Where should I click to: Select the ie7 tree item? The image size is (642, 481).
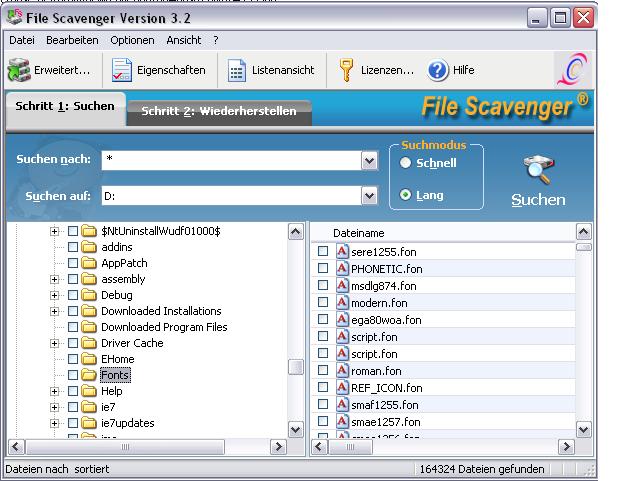point(108,407)
